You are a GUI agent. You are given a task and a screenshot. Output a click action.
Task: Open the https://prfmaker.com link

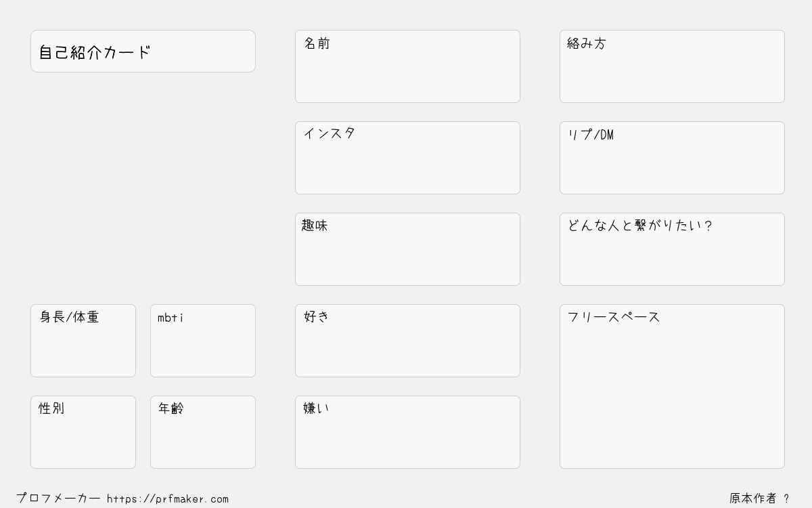(x=168, y=499)
